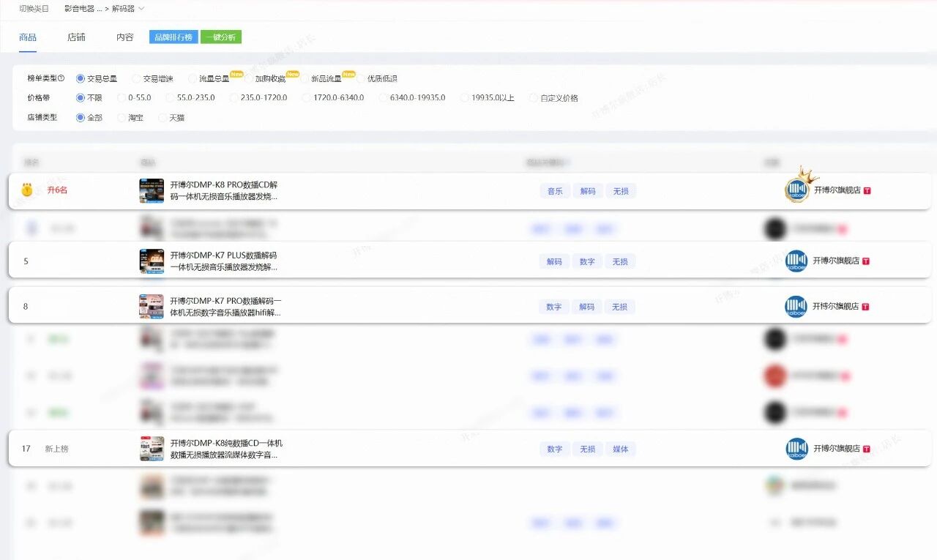Click the 数字 tag in the rank 17 row

[555, 449]
